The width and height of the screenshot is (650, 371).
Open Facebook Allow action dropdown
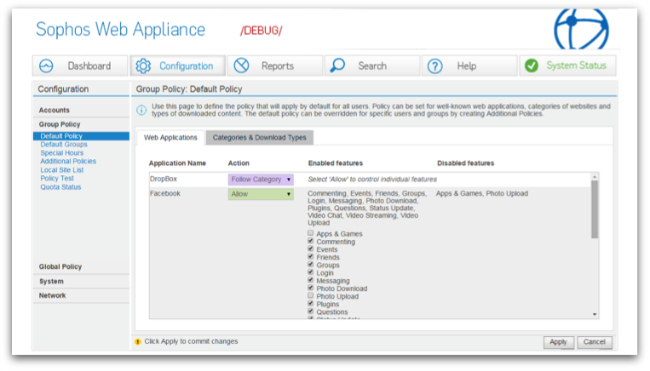pyautogui.click(x=261, y=194)
